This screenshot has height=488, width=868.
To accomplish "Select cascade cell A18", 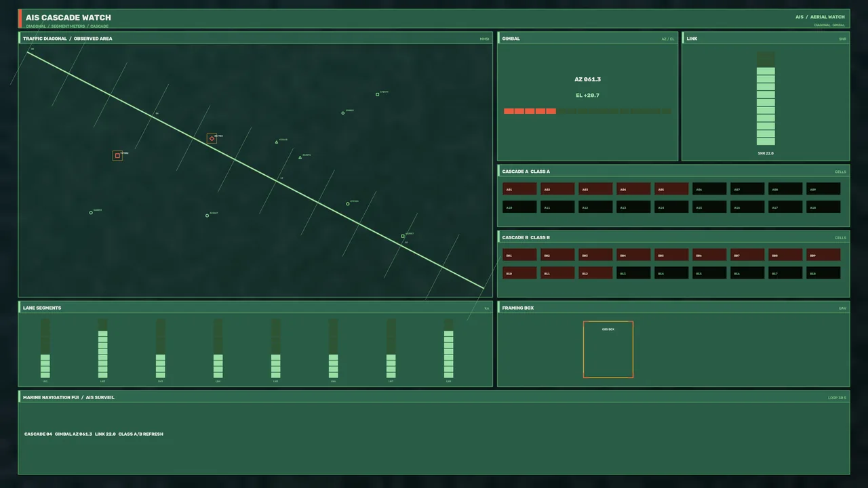I will coord(823,207).
